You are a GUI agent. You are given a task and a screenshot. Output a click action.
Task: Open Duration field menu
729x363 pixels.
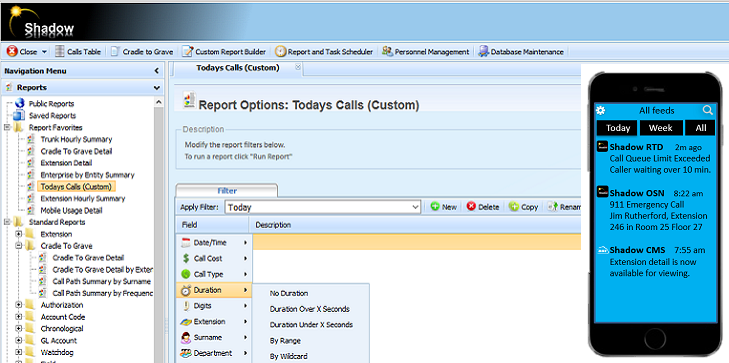tap(214, 290)
